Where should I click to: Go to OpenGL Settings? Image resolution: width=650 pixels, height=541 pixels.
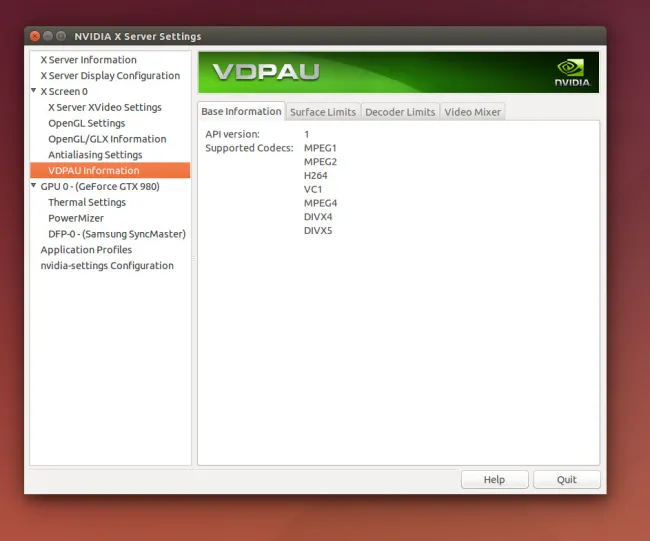pyautogui.click(x=86, y=123)
